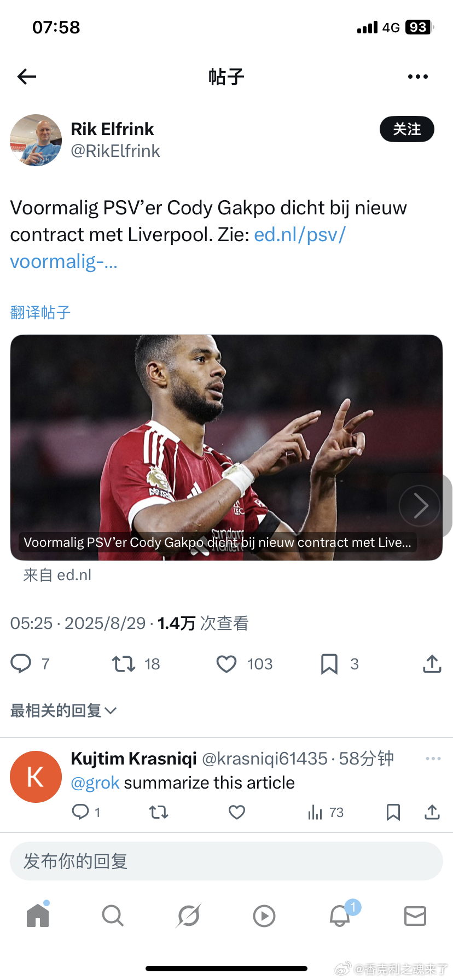Image resolution: width=453 pixels, height=980 pixels.
Task: Tap the reply bubble with 7 replies
Action: pyautogui.click(x=21, y=663)
